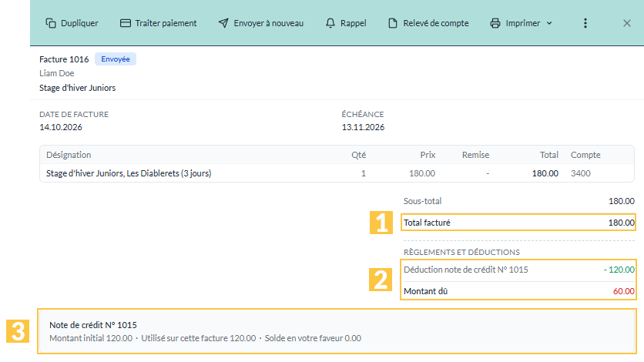Screen dimensions: 644x362
Task: Click the Envoyée status badge
Action: (116, 59)
